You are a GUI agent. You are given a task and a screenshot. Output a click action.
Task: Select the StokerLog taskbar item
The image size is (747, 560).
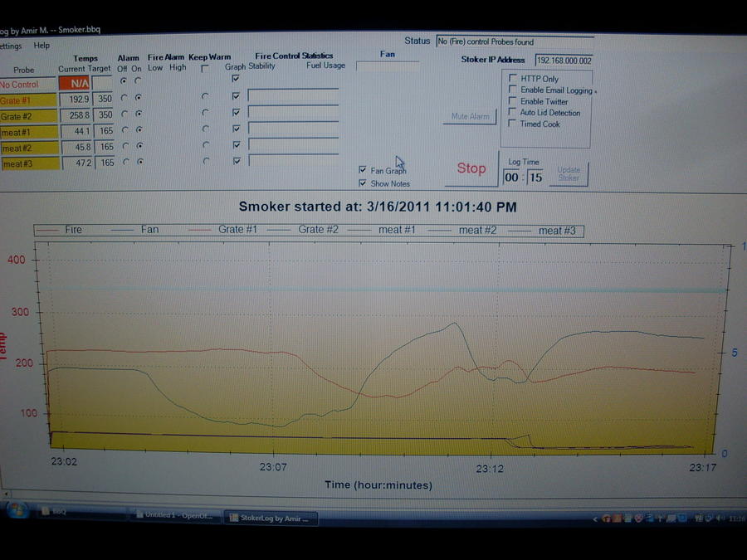tap(272, 518)
